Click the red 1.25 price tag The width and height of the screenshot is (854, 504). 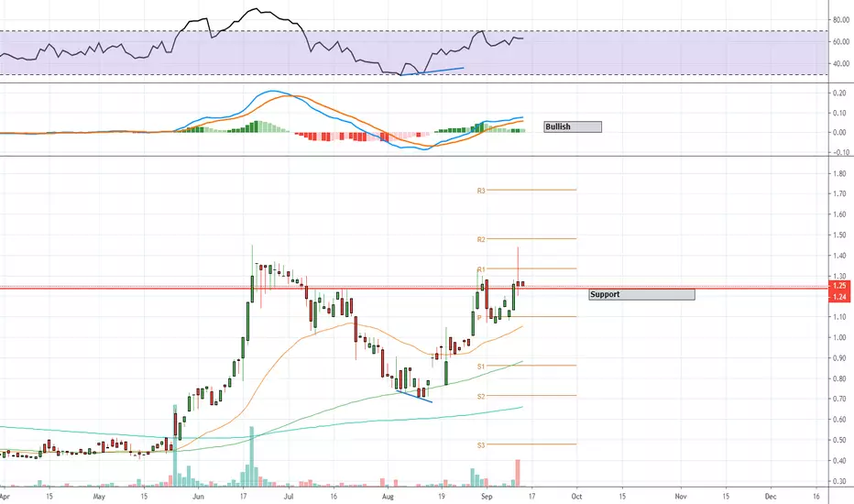point(839,286)
